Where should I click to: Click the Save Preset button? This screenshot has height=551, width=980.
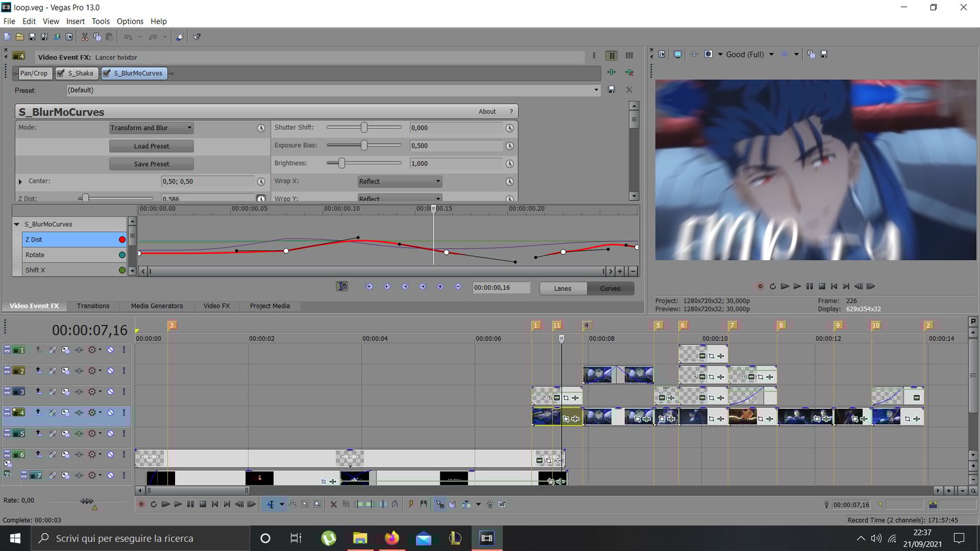coord(152,164)
